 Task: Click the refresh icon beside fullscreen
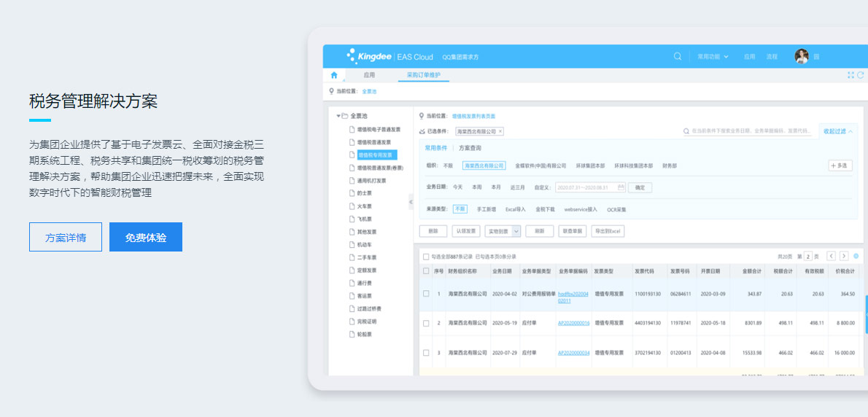coord(861,75)
